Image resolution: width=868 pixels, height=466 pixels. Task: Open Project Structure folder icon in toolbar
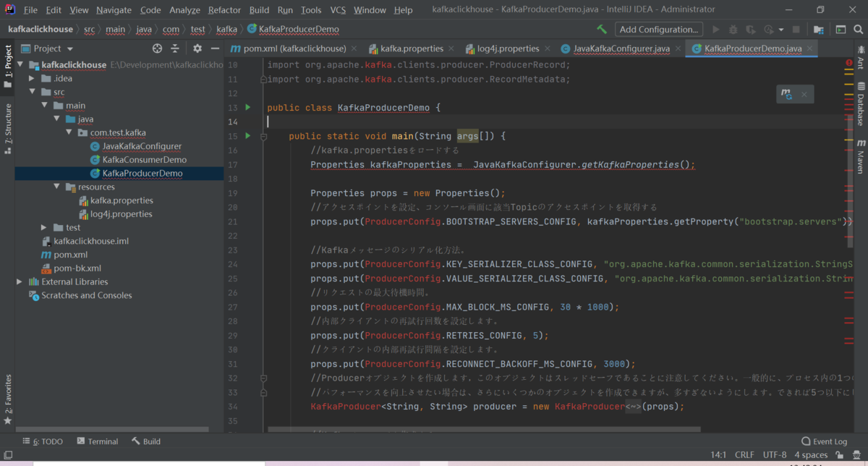pyautogui.click(x=818, y=30)
